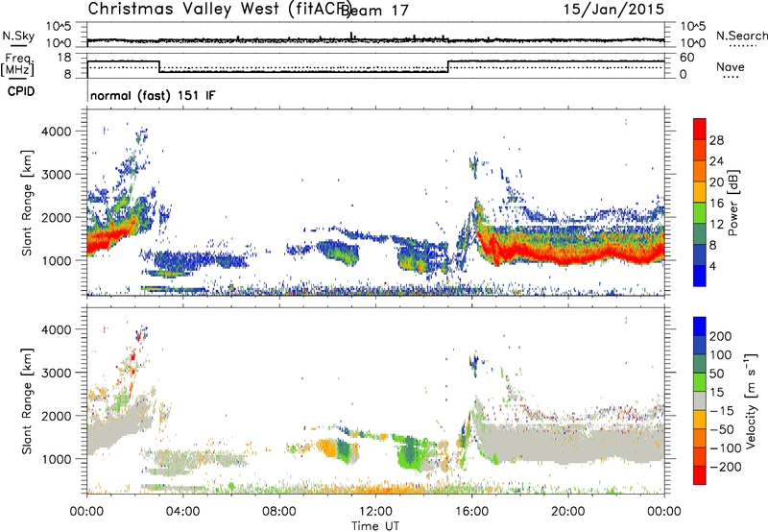Click the frequency step-up near 15:00
The image size is (768, 532).
(x=448, y=66)
